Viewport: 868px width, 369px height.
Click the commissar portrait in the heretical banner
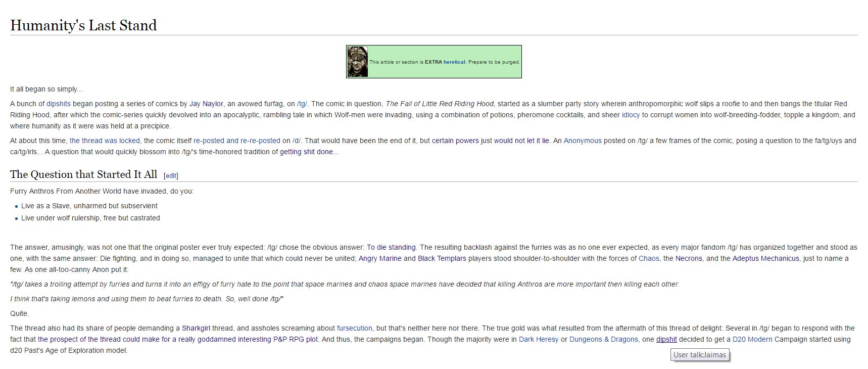pos(357,62)
